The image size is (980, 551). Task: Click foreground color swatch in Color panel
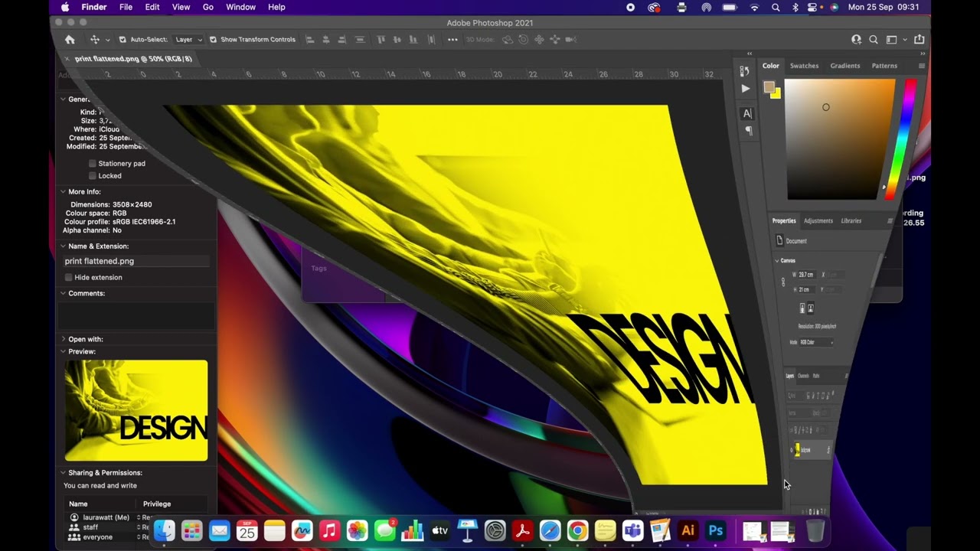point(769,87)
